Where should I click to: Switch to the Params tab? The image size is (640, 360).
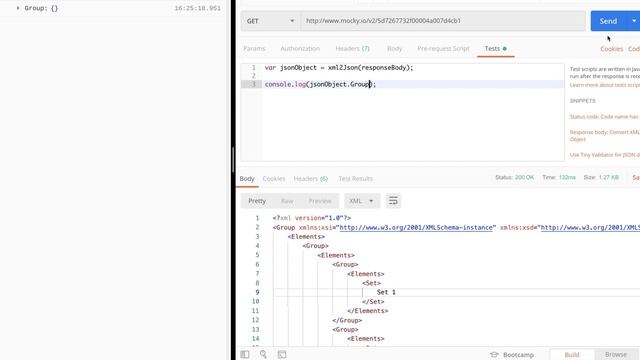(x=254, y=48)
